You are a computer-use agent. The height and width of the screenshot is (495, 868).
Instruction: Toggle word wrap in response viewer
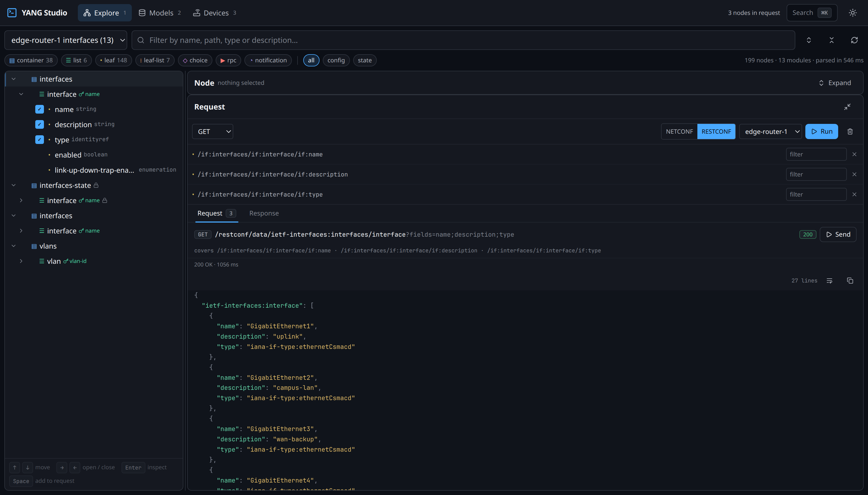point(829,281)
